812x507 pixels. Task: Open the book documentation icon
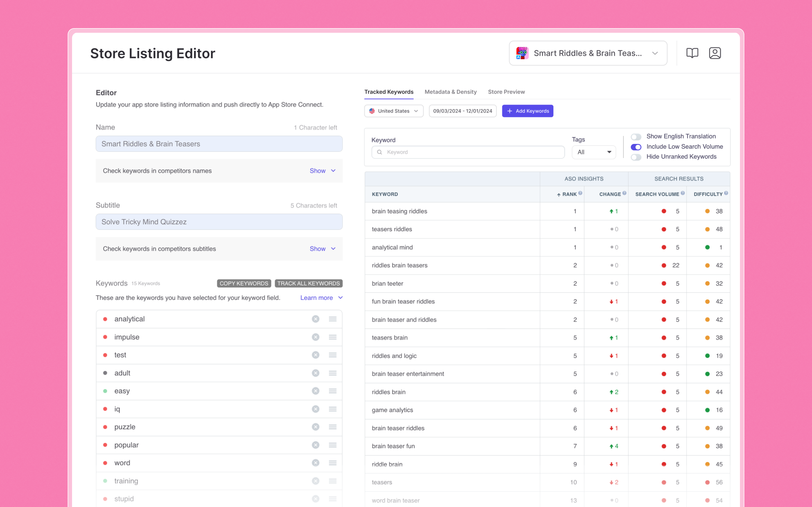692,53
